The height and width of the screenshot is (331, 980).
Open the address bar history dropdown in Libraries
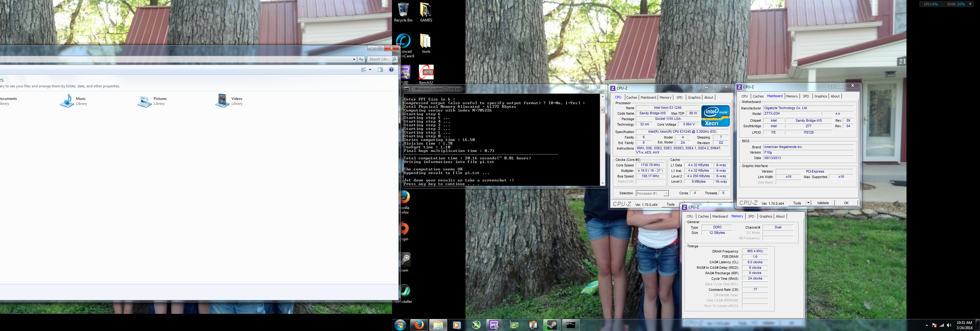[354, 59]
